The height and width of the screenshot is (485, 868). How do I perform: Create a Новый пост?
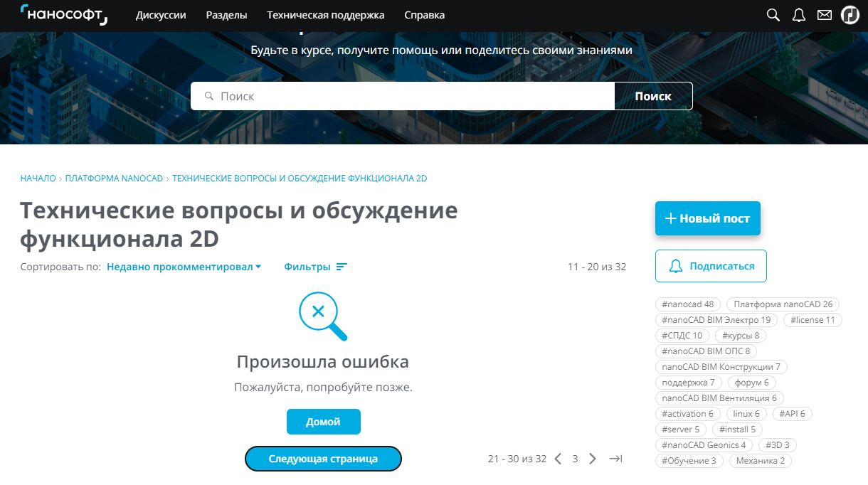(708, 218)
